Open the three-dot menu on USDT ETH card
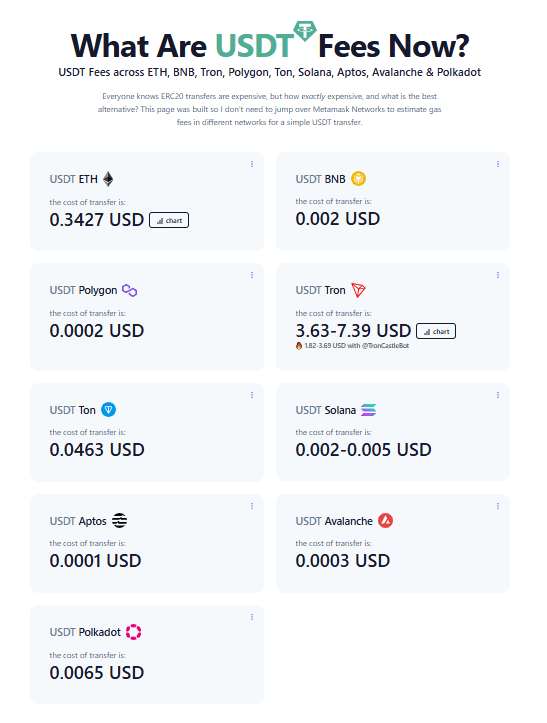The width and height of the screenshot is (547, 723). tap(252, 164)
